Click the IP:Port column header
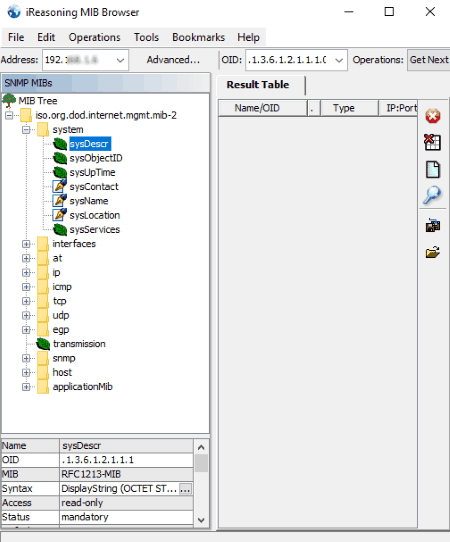 pyautogui.click(x=398, y=108)
